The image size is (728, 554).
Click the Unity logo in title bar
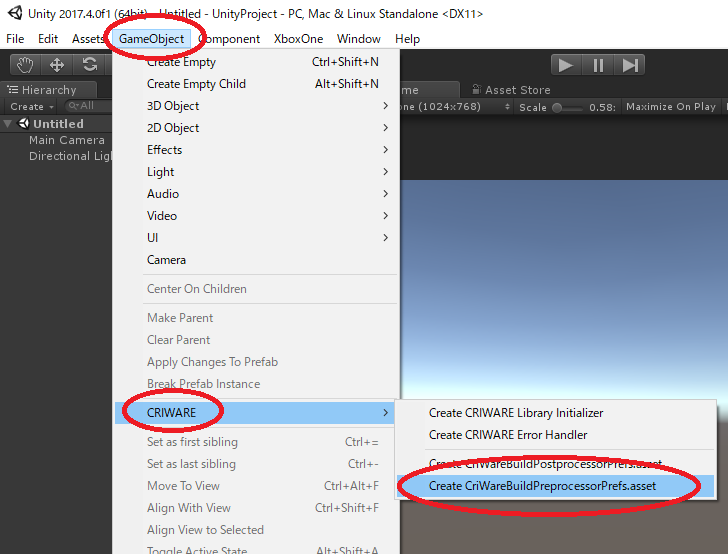15,13
